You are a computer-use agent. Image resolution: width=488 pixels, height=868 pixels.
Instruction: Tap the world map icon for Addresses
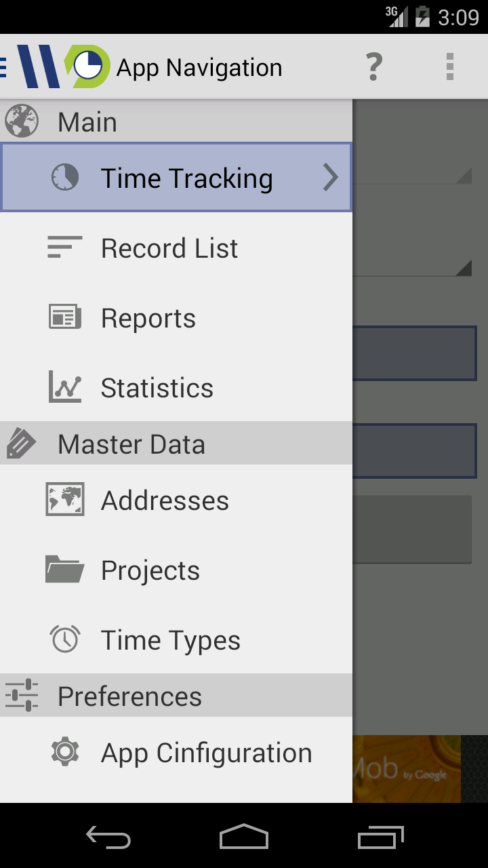point(65,500)
